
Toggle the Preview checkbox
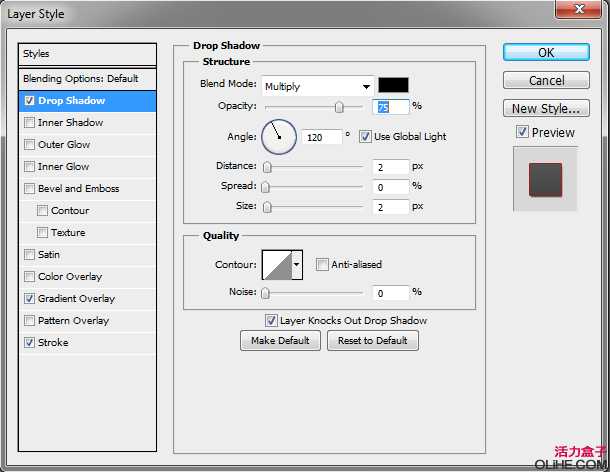pyautogui.click(x=522, y=132)
